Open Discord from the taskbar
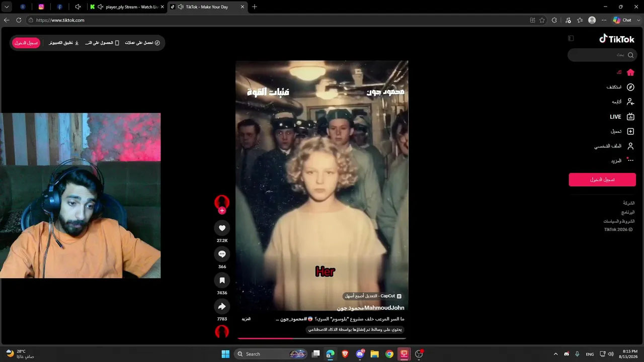644x362 pixels. [360, 354]
